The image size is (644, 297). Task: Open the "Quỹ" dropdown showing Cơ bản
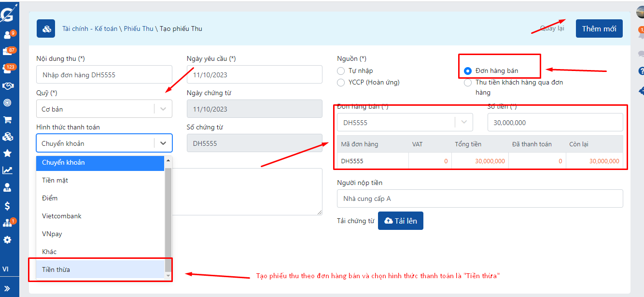104,109
